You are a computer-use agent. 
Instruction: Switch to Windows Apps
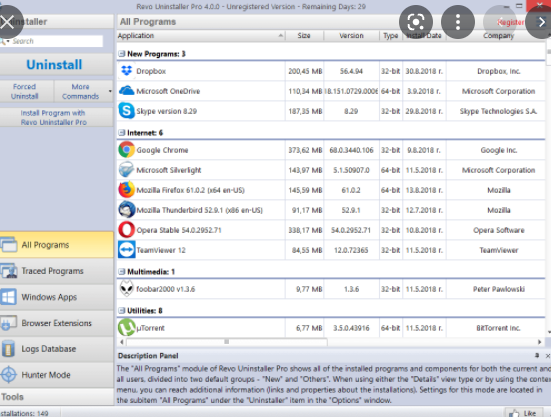(57, 297)
